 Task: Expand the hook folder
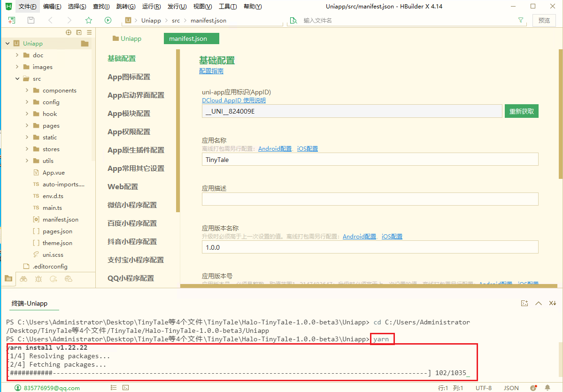[x=27, y=114]
